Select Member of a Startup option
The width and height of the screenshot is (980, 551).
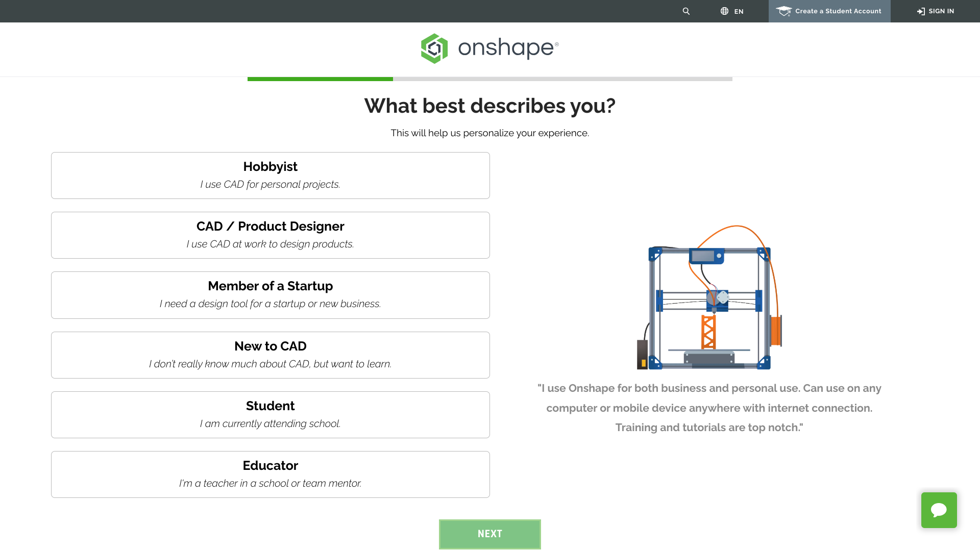[x=270, y=295]
